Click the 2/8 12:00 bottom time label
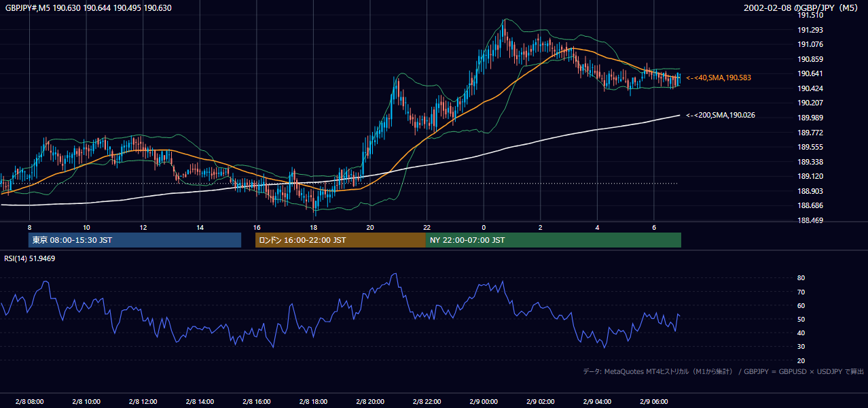This screenshot has width=868, height=408. click(x=143, y=402)
